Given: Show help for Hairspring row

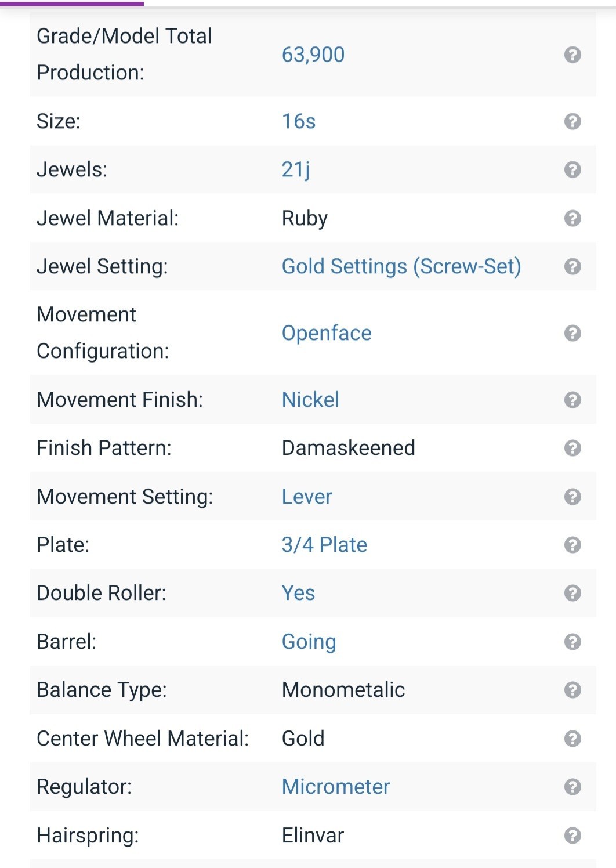Looking at the screenshot, I should (x=572, y=836).
